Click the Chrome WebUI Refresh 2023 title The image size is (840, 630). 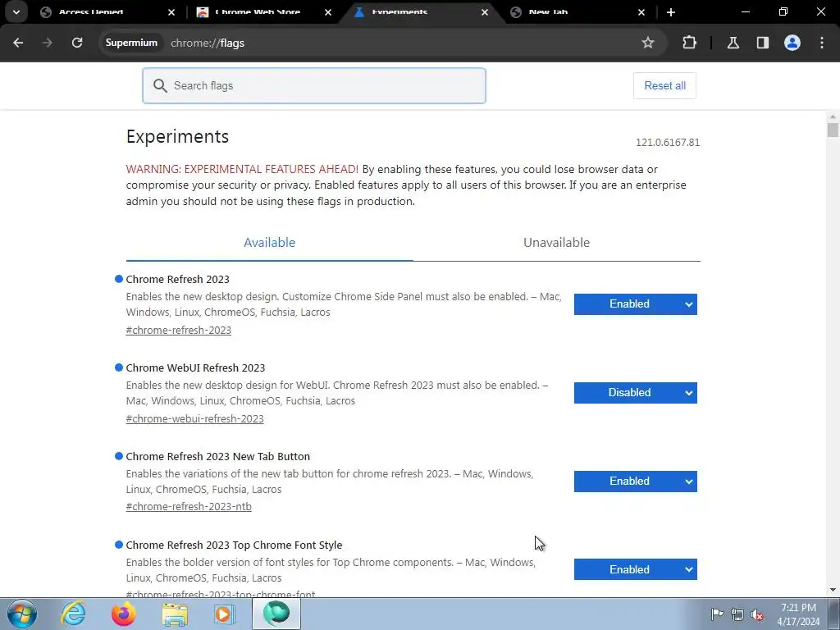(195, 368)
